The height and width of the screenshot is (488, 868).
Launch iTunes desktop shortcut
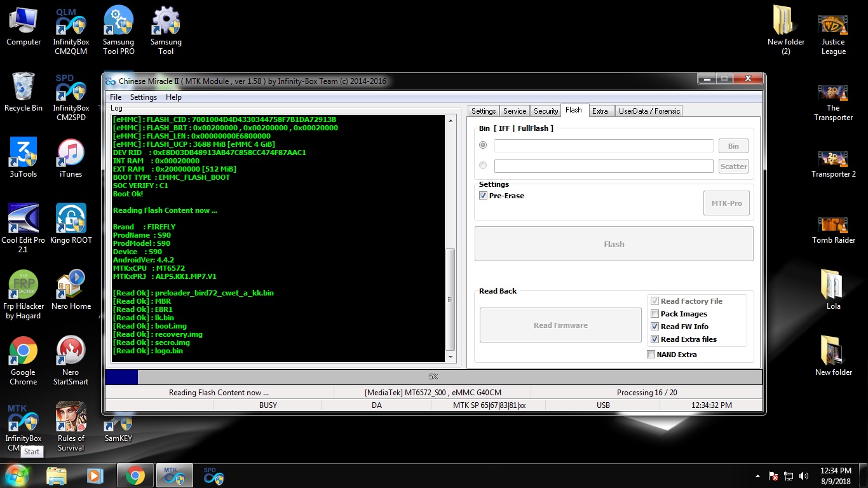(x=71, y=158)
